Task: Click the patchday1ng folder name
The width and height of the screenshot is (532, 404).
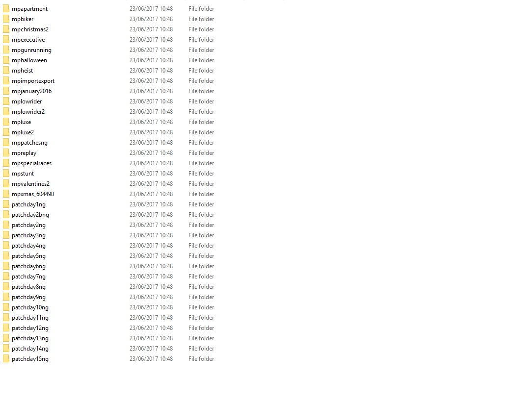Action: 28,204
